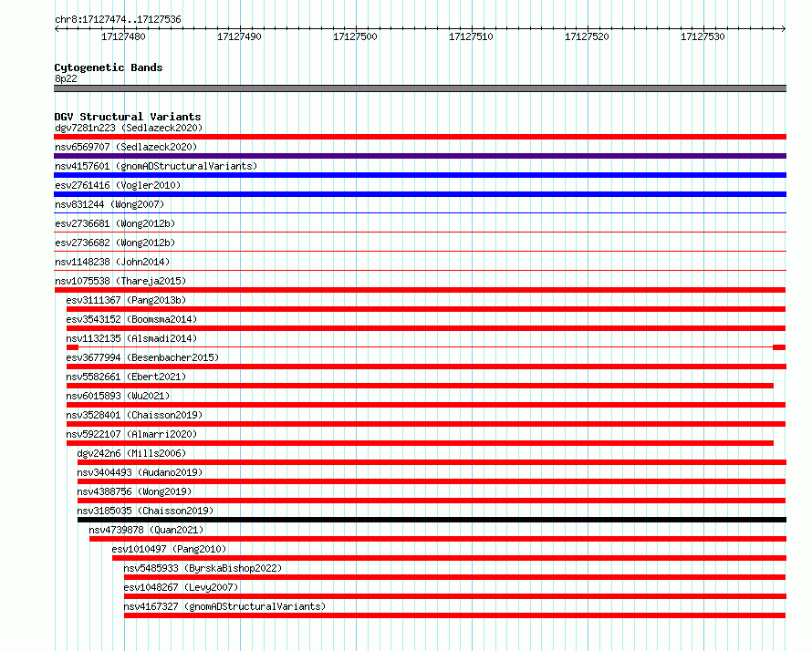
Task: Open variant nsv6569707 (Sedlazeck2020)
Action: click(126, 147)
